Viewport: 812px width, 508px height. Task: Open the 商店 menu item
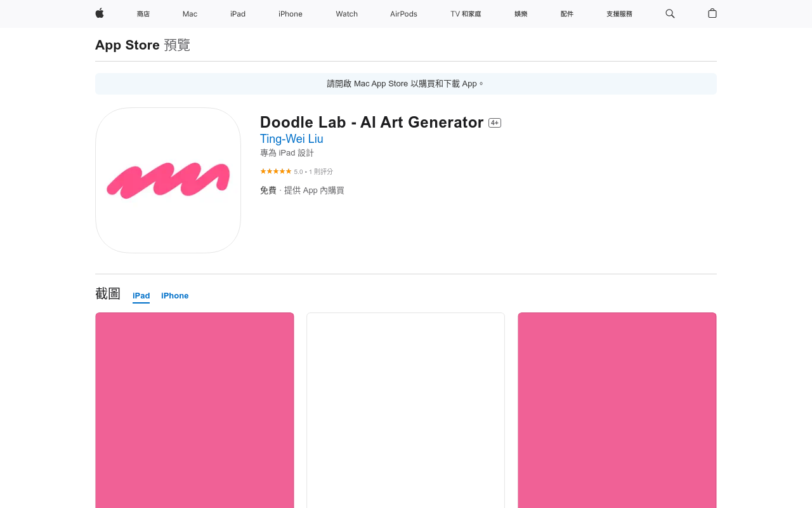(143, 14)
